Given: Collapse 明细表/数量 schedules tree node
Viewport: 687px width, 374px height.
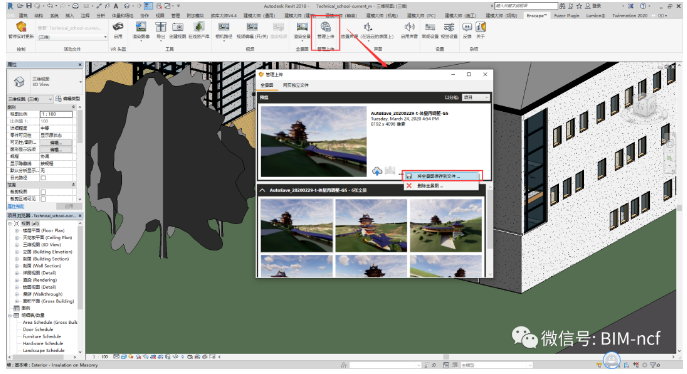Looking at the screenshot, I should click(x=10, y=315).
